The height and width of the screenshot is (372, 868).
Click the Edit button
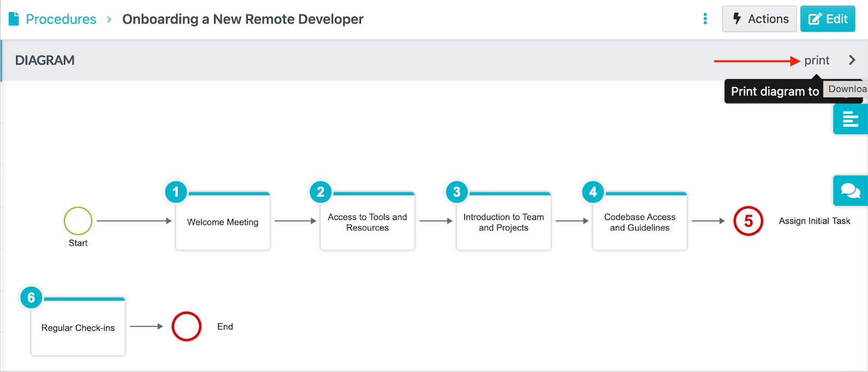pos(827,19)
